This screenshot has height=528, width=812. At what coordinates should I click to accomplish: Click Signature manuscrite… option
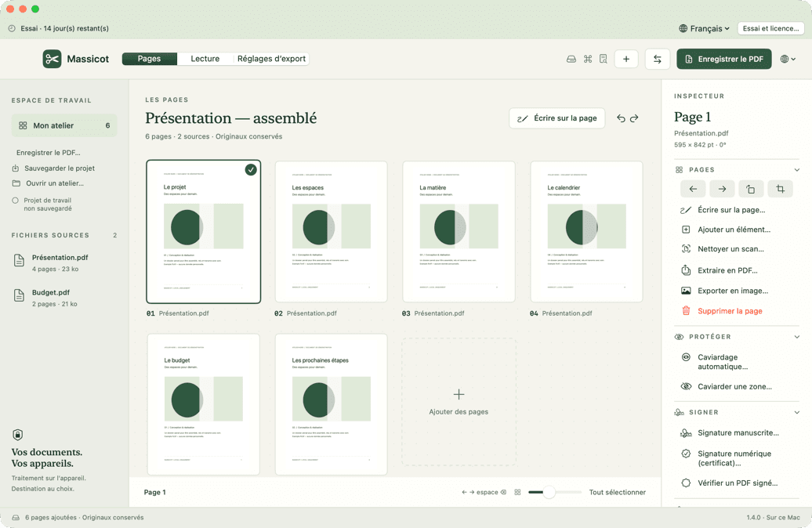coord(738,432)
